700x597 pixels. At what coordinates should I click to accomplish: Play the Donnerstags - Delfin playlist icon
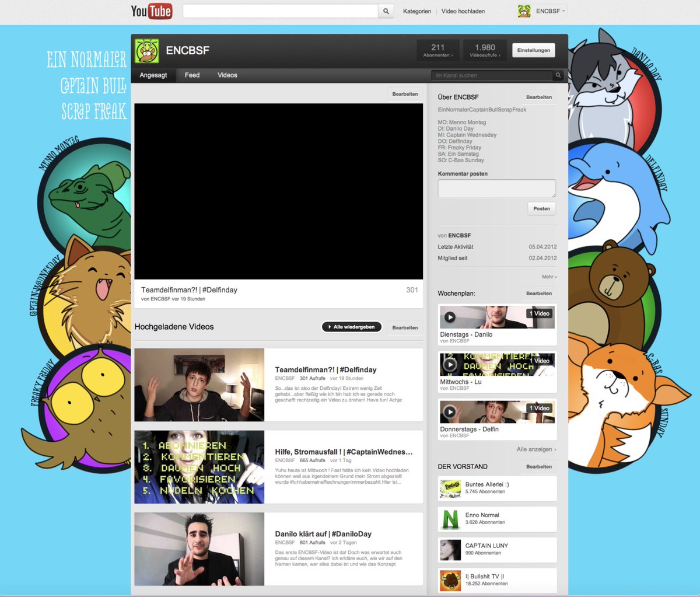[450, 411]
